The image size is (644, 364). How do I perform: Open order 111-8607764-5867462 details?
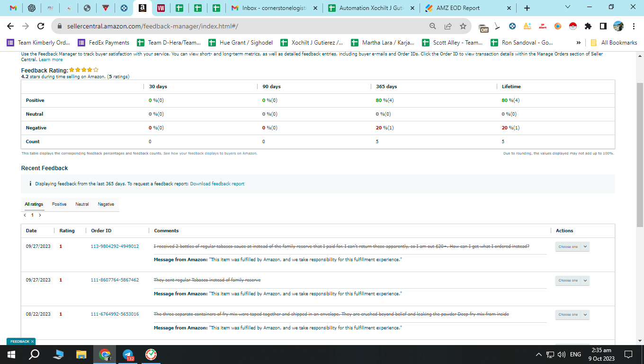pos(115,280)
